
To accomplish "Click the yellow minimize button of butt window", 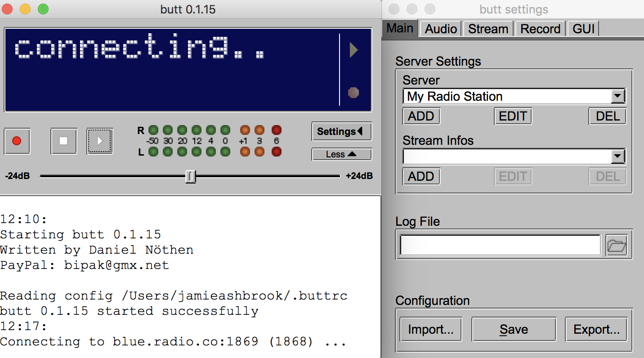I will pos(25,9).
